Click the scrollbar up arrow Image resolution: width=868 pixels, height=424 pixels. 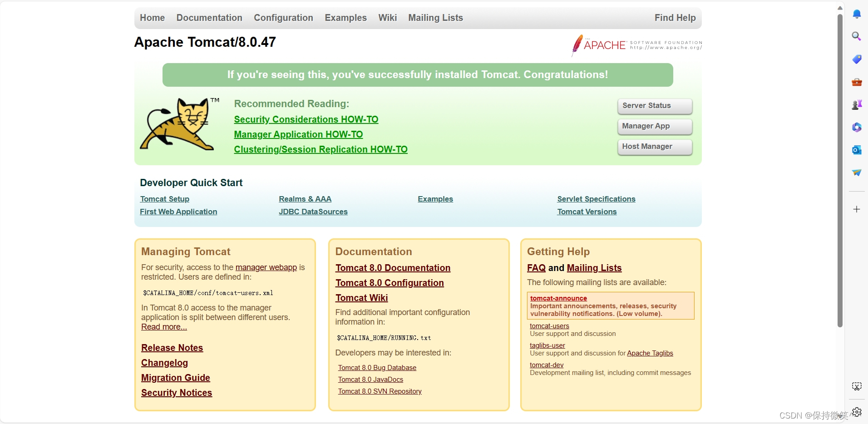coord(840,7)
